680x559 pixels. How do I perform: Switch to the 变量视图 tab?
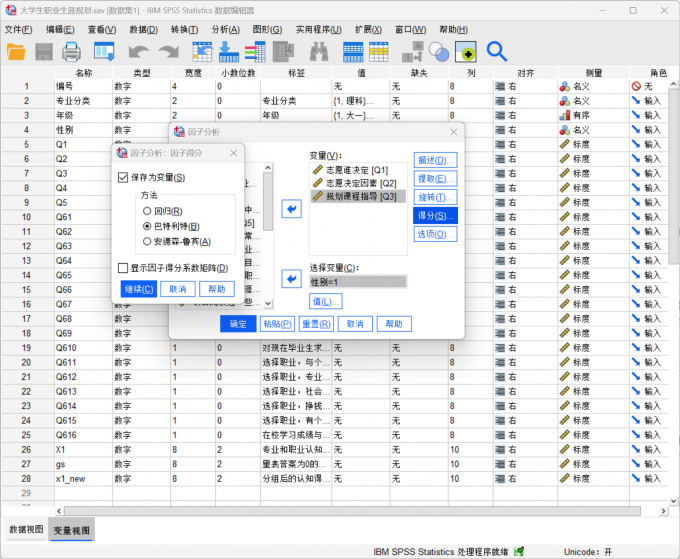pyautogui.click(x=72, y=530)
